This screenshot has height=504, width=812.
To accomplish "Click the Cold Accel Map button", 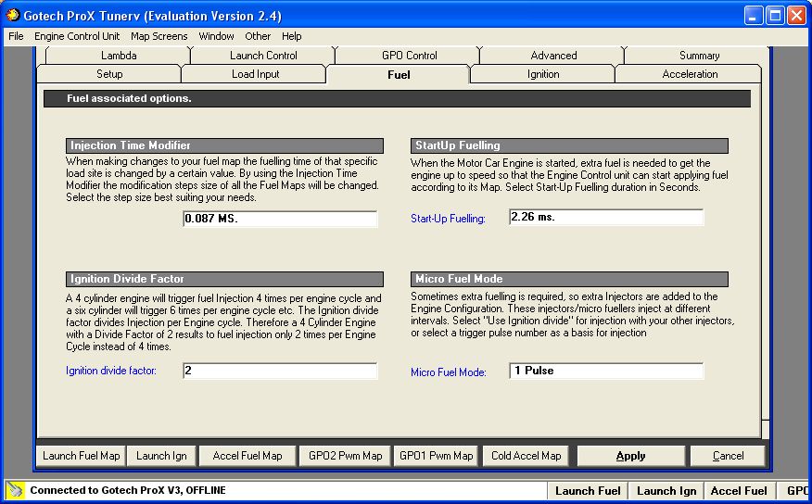I will pos(526,456).
